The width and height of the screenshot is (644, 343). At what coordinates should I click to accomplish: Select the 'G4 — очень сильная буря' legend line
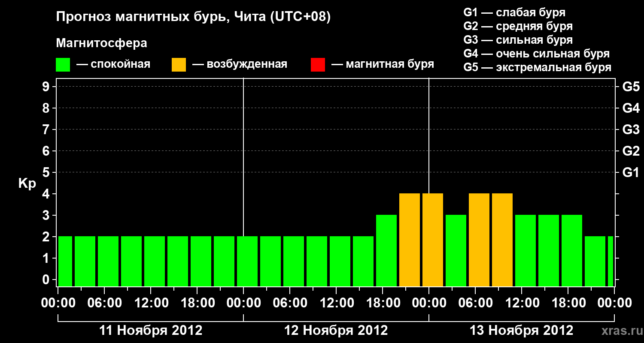click(x=537, y=54)
